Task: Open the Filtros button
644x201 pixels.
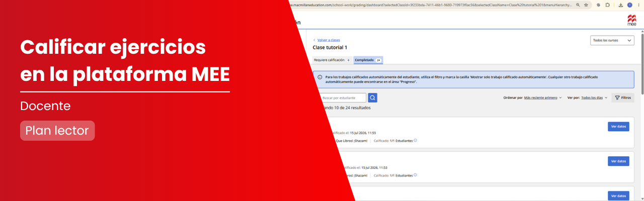Action: pos(623,97)
